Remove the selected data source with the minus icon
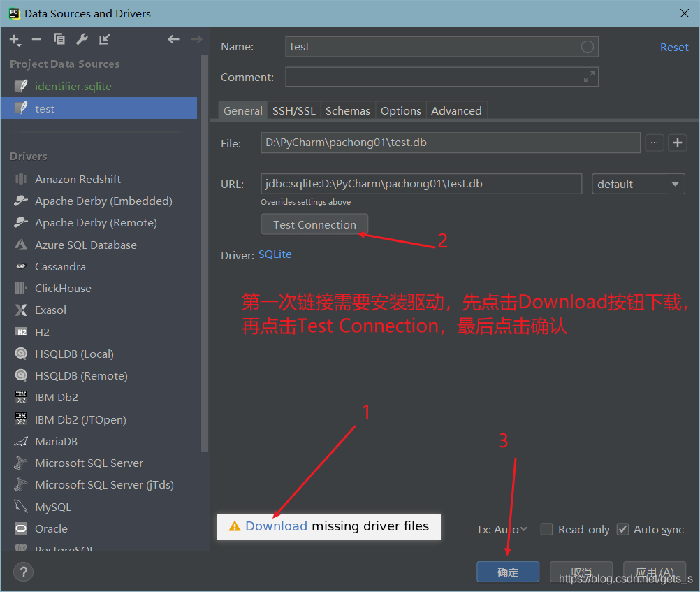This screenshot has height=592, width=700. (36, 40)
